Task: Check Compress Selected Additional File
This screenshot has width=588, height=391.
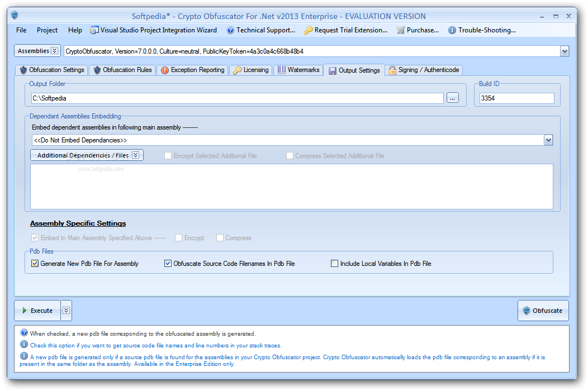Action: tap(290, 156)
